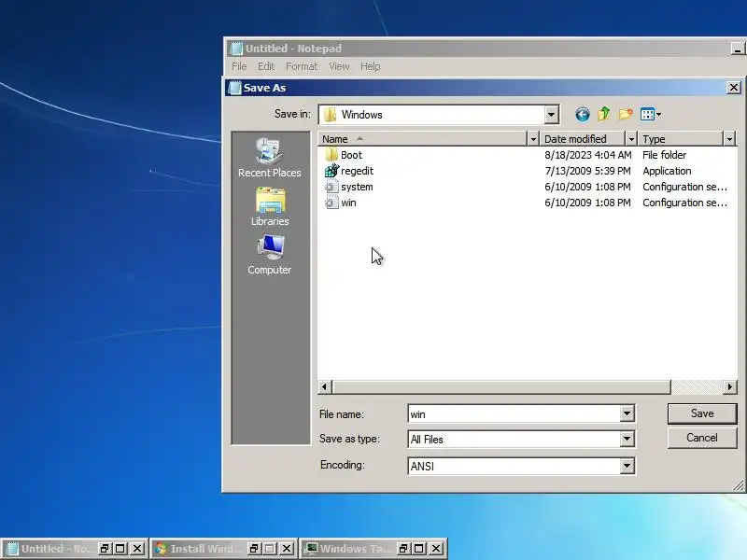Sort by the Type column header
Viewport: 747px width, 560px height.
pyautogui.click(x=681, y=139)
